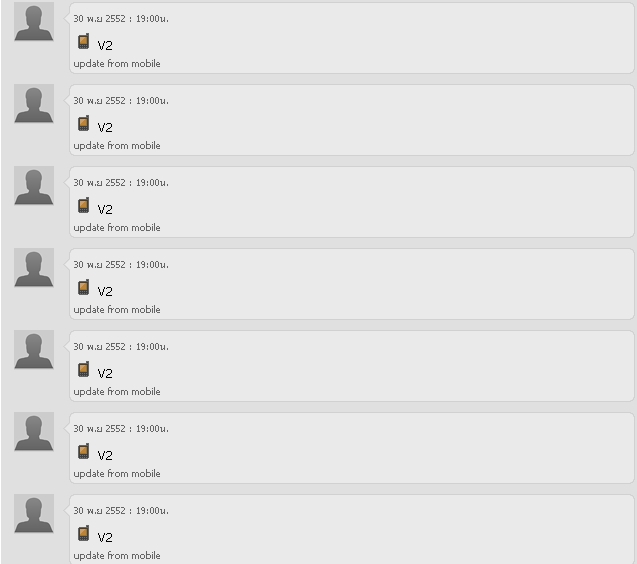
Task: Click "update from mobile" in the second post
Action: click(x=117, y=146)
